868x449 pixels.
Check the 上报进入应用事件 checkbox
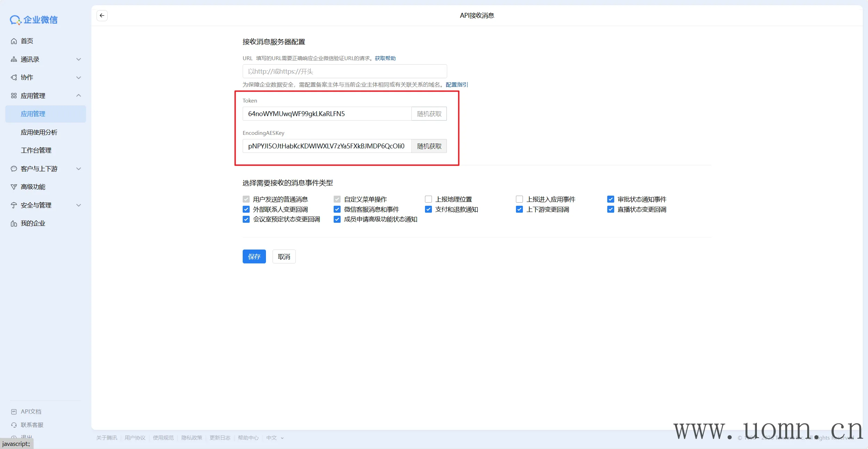[519, 199]
